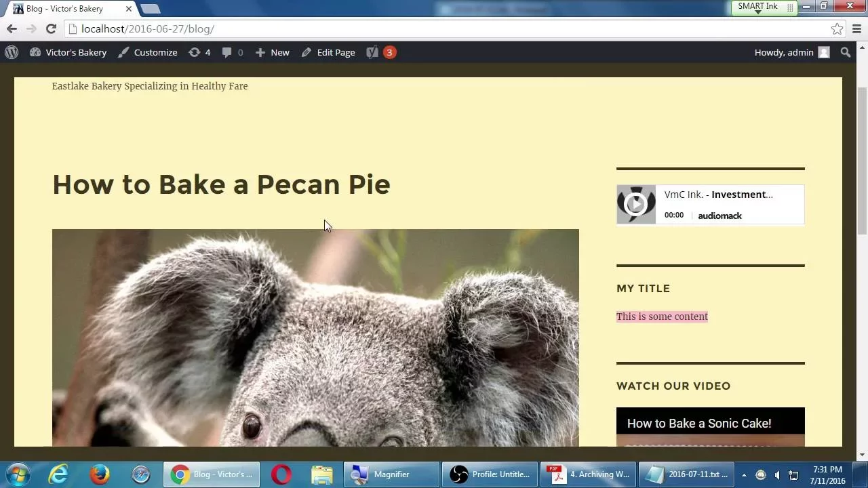Switch to the Magnifier taskbar window
Viewport: 868px width, 488px height.
[391, 474]
